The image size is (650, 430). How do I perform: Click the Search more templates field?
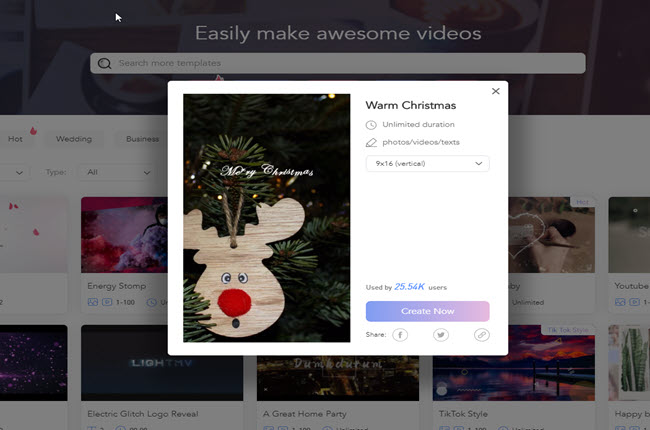point(340,64)
